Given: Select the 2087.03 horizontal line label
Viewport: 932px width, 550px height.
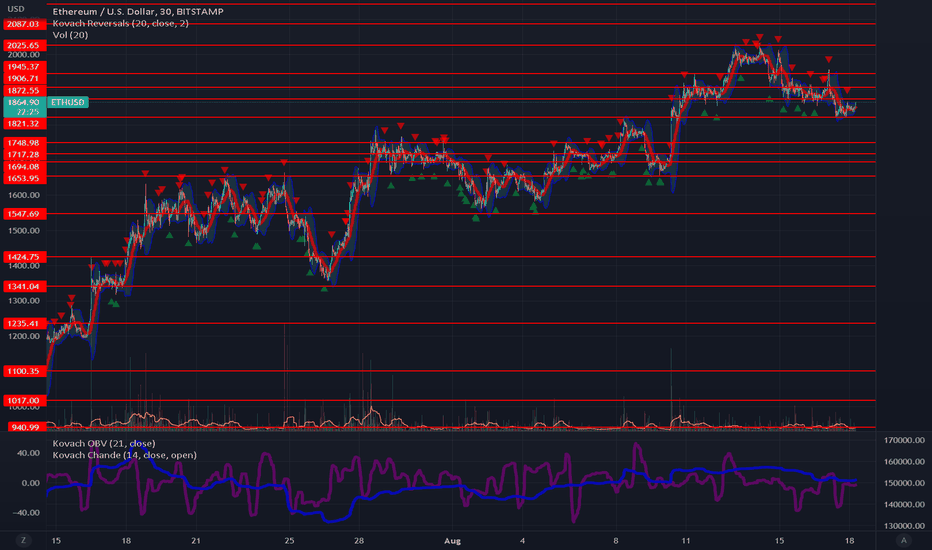Looking at the screenshot, I should pos(24,24).
